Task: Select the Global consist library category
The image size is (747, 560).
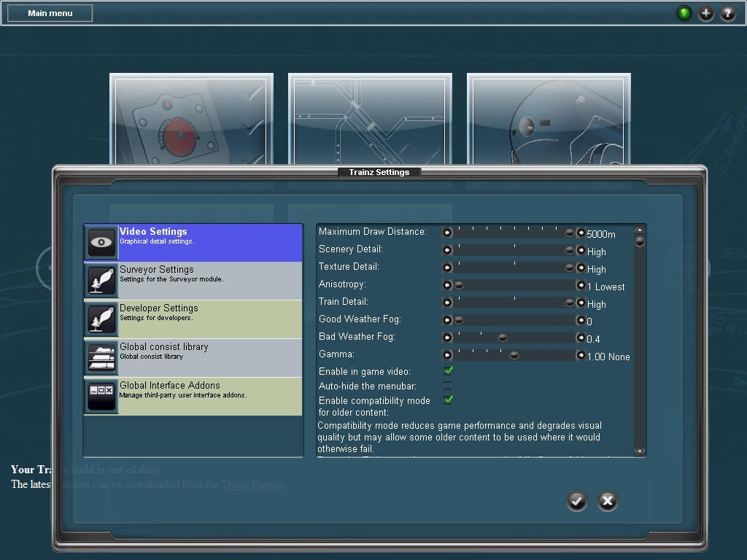Action: (x=193, y=357)
